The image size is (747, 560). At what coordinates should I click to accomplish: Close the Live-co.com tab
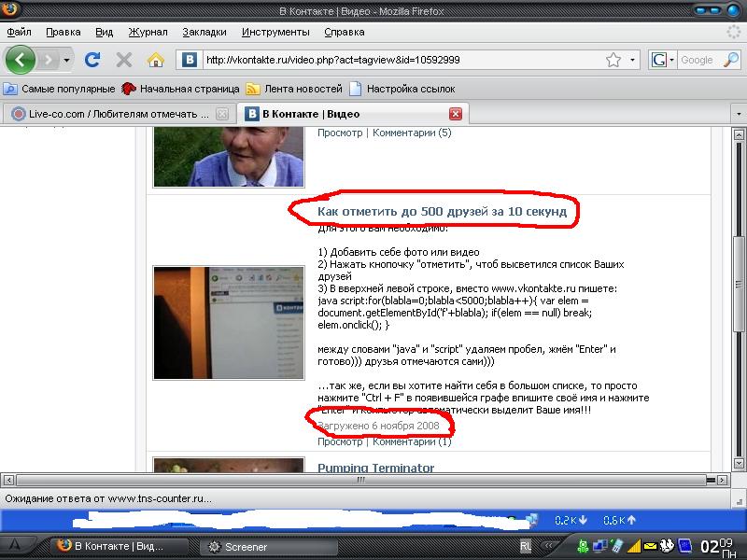pyautogui.click(x=222, y=114)
